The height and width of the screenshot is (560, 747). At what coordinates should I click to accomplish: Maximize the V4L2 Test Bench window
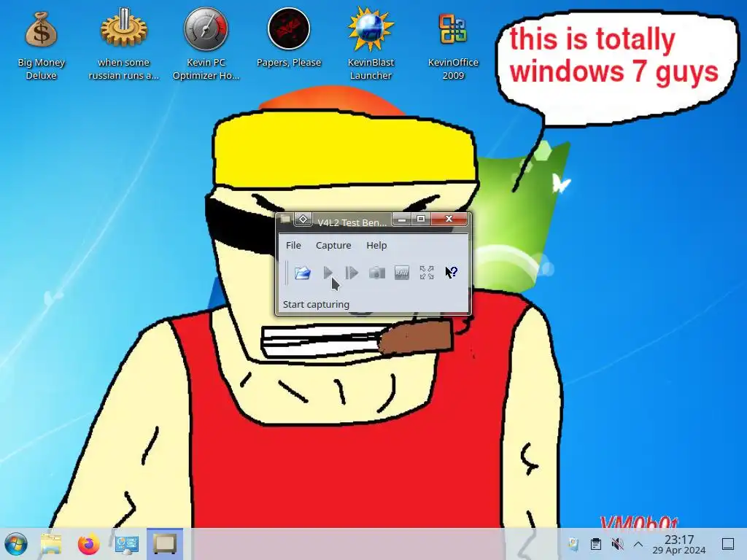tap(421, 219)
